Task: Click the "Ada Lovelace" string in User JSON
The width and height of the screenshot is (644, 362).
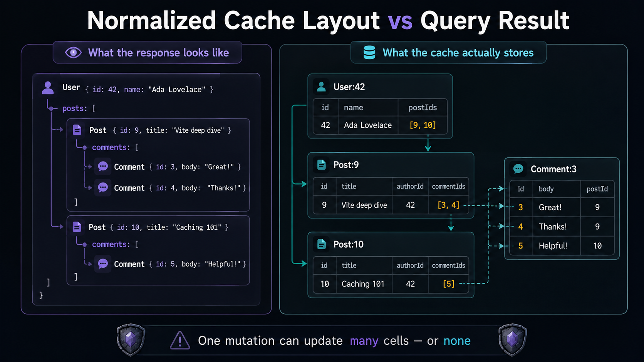Action: [177, 89]
